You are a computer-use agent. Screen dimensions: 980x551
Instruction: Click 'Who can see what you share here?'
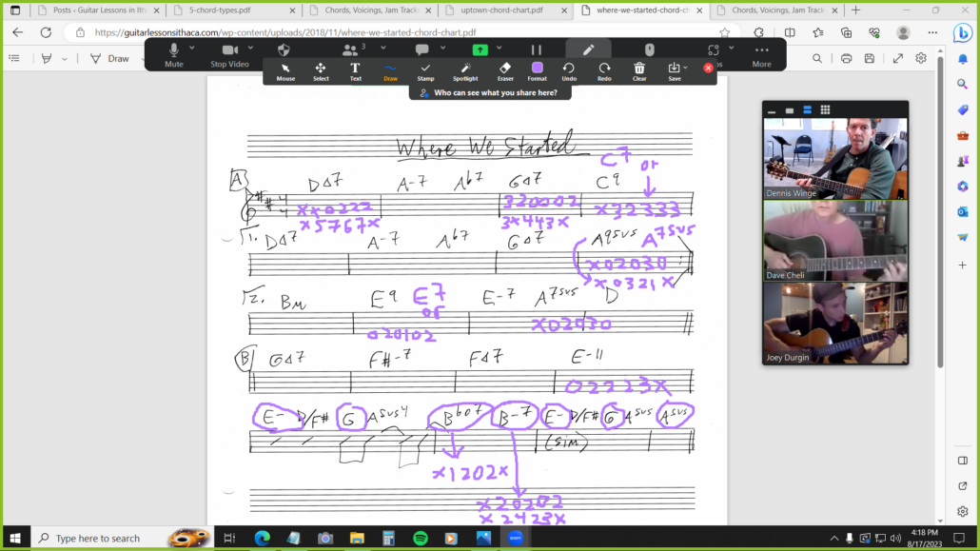point(489,93)
